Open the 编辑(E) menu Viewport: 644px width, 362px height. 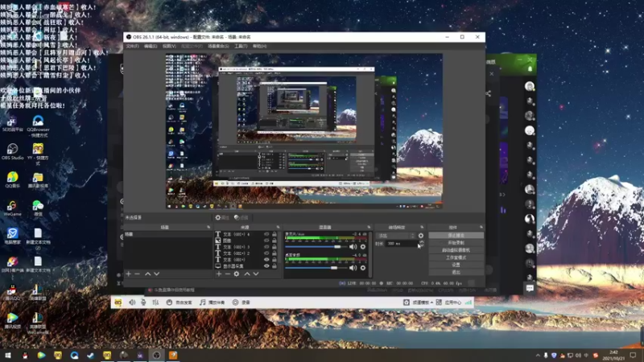151,46
